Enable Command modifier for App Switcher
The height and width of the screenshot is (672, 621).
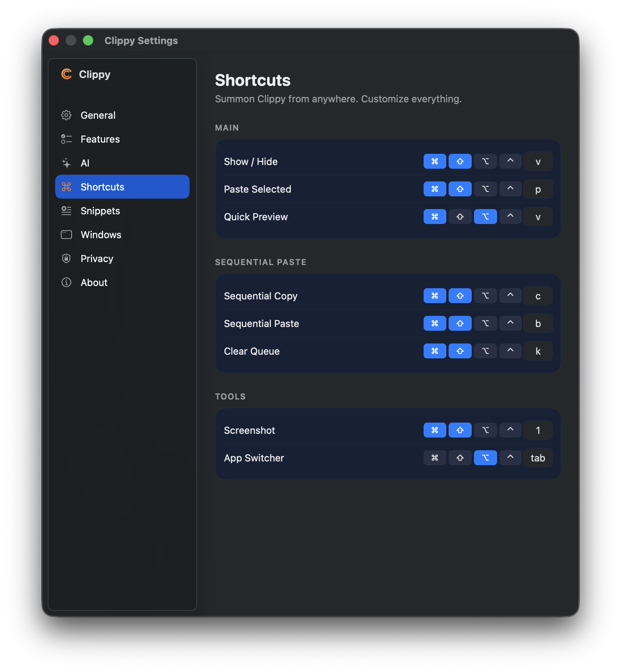point(435,458)
